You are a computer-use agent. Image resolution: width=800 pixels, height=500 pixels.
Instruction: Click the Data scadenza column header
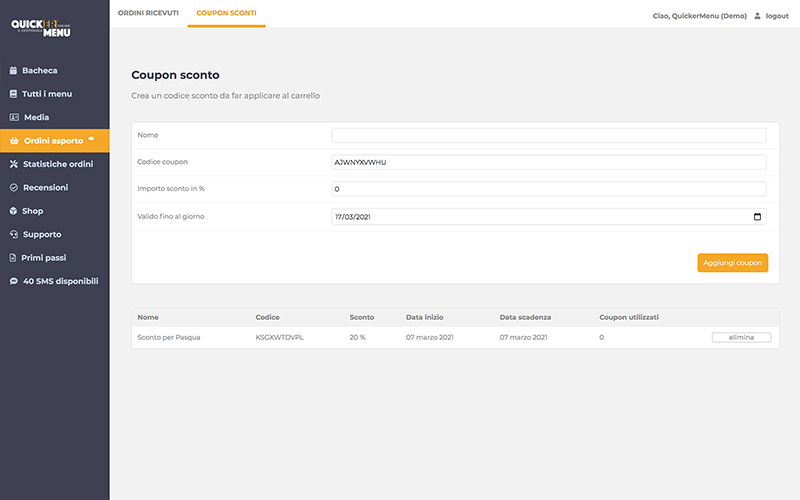(x=525, y=317)
